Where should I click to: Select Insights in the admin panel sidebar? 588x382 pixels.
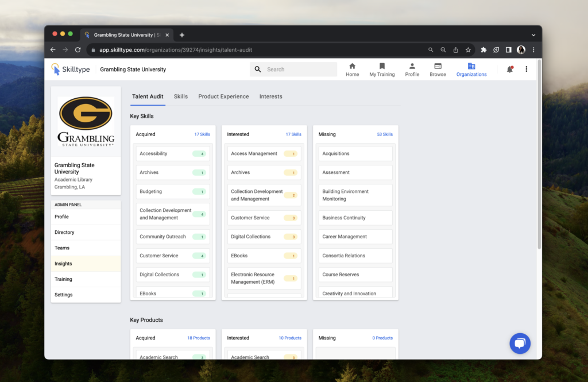point(62,263)
